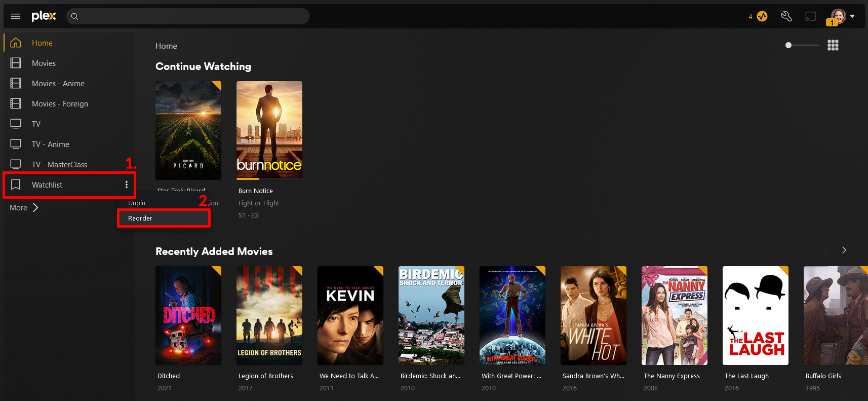Open the Movies - Anime library
The height and width of the screenshot is (401, 868).
58,83
